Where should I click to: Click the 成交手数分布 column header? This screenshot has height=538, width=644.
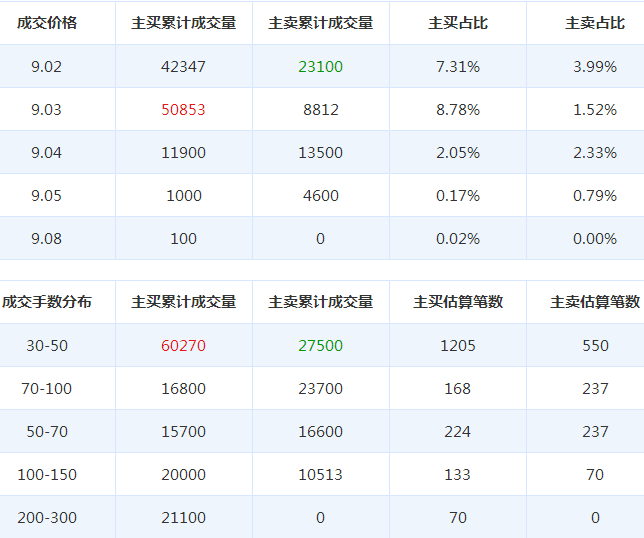(x=47, y=302)
